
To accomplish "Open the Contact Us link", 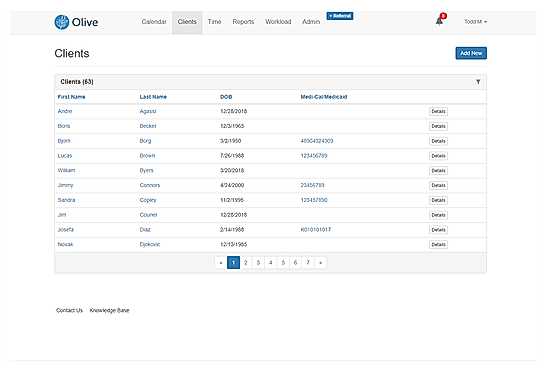I will click(x=69, y=310).
